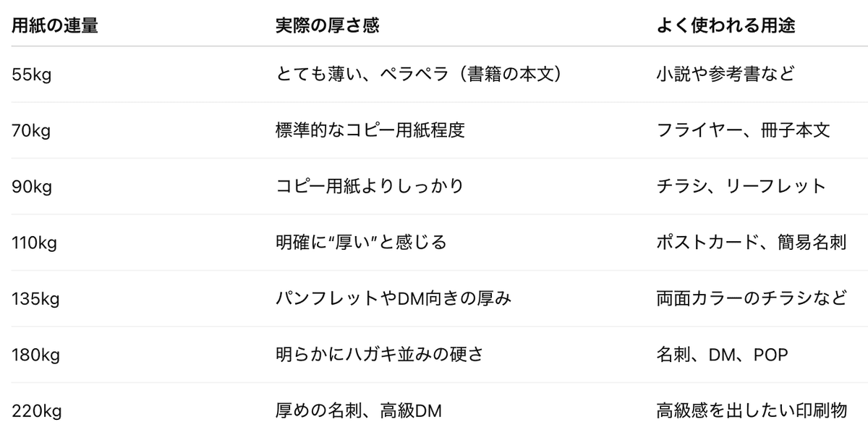Click the 用紙の連量 column header
The height and width of the screenshot is (438, 868).
coord(55,25)
